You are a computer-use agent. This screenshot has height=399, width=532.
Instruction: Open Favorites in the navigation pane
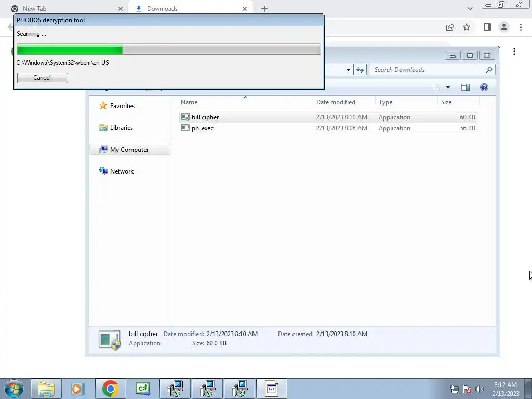point(122,106)
